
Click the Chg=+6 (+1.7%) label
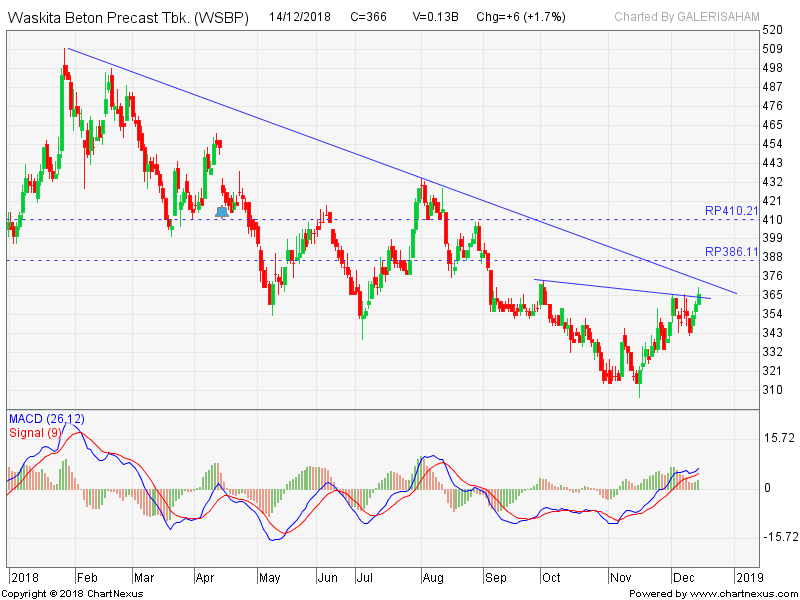coord(521,17)
